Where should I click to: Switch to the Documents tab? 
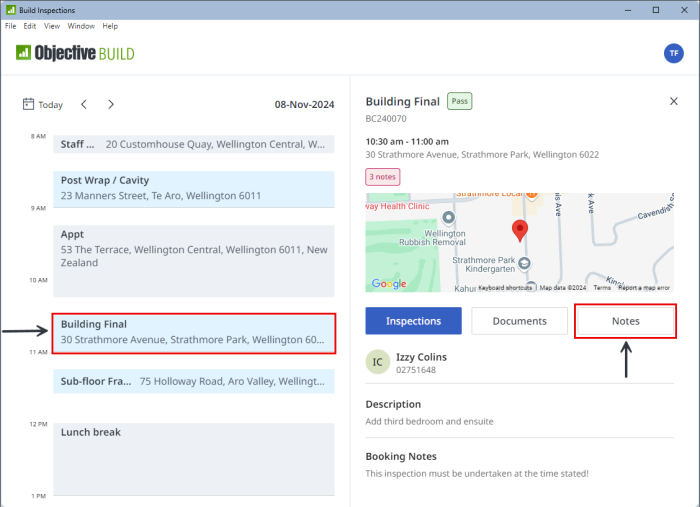pyautogui.click(x=519, y=321)
